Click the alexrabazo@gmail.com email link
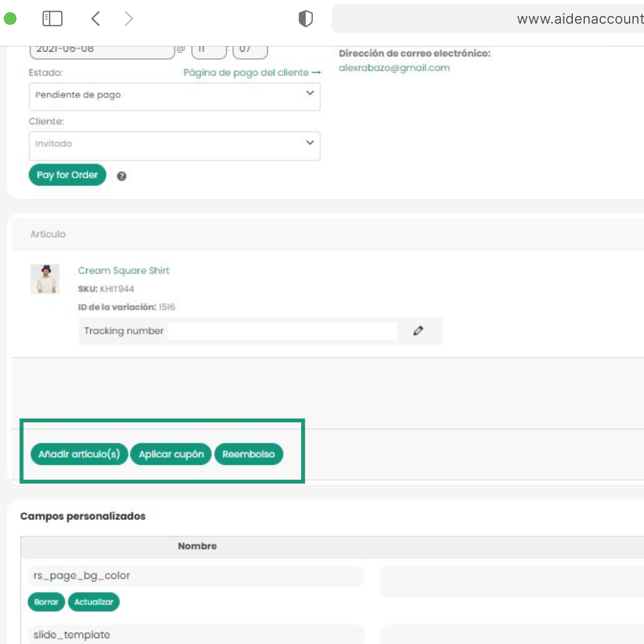Viewport: 644px width, 644px height. click(x=394, y=68)
